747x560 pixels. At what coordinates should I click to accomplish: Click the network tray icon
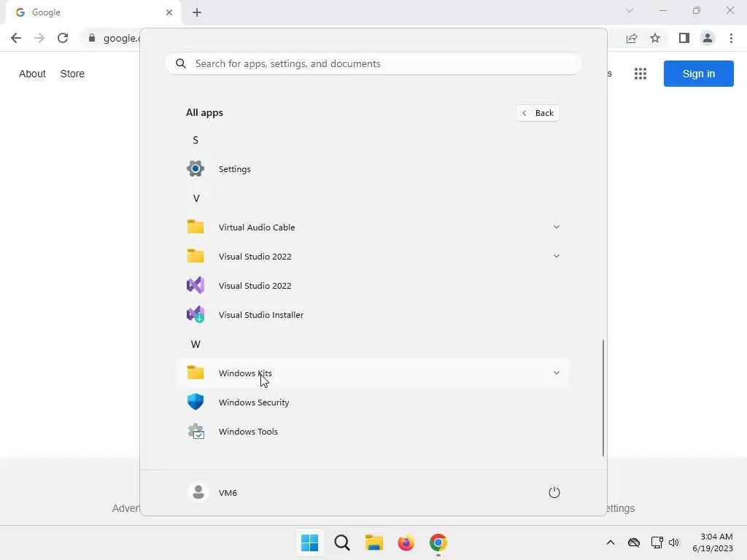click(x=657, y=542)
